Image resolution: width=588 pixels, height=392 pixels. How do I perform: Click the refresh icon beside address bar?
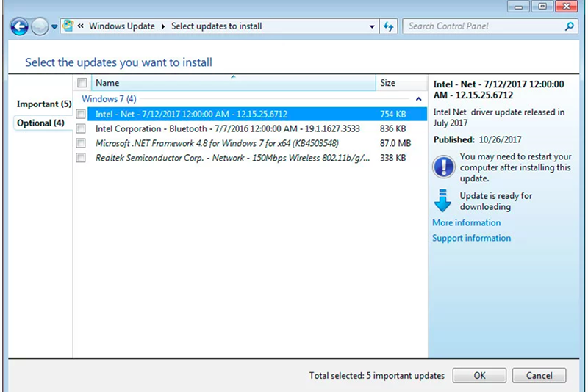389,26
